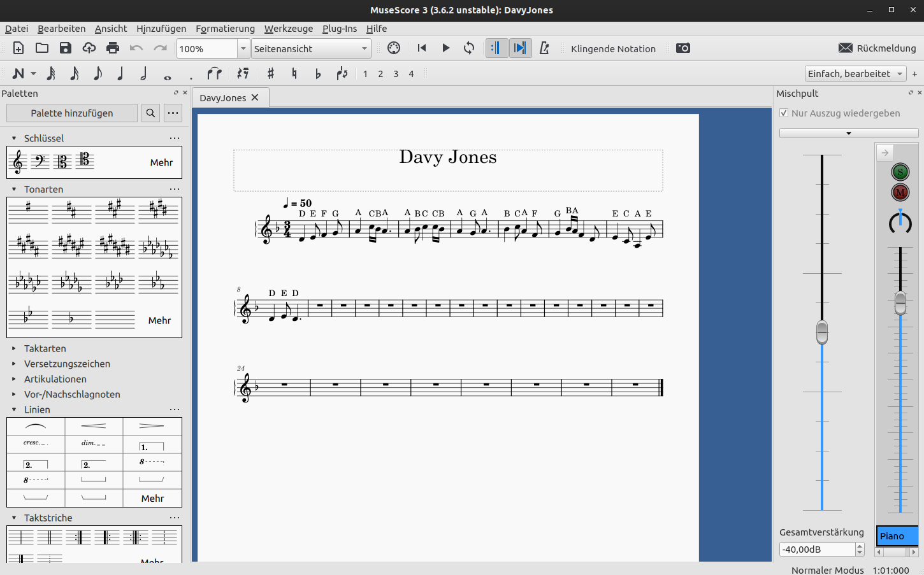Uncheck 'Nur Auszug wiedergeben' checkbox
Screen dimensions: 924x575
pyautogui.click(x=784, y=113)
